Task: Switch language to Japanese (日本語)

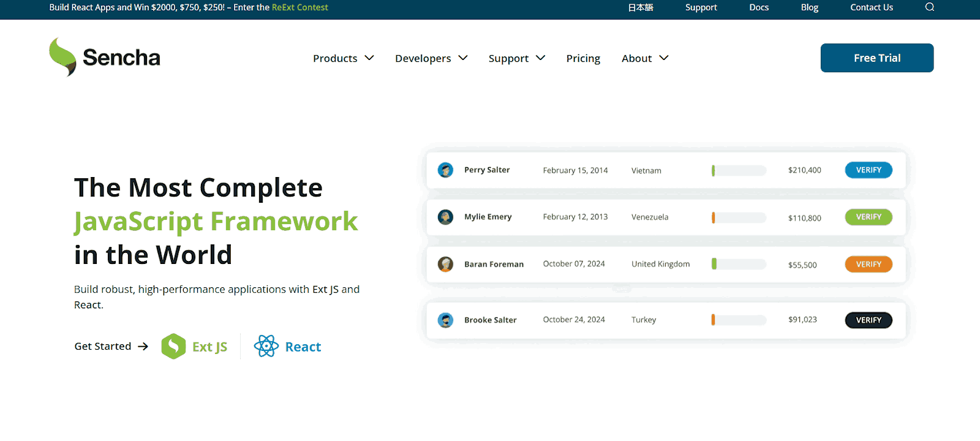Action: tap(641, 7)
